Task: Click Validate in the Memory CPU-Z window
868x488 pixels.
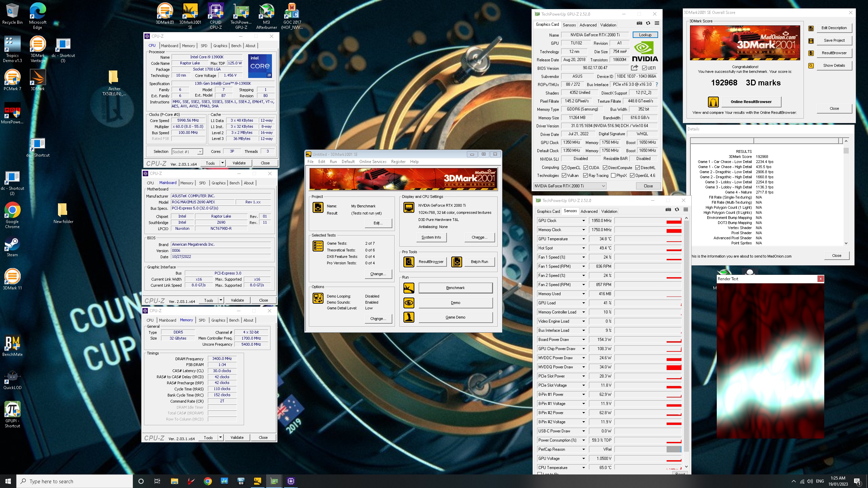Action: point(237,438)
